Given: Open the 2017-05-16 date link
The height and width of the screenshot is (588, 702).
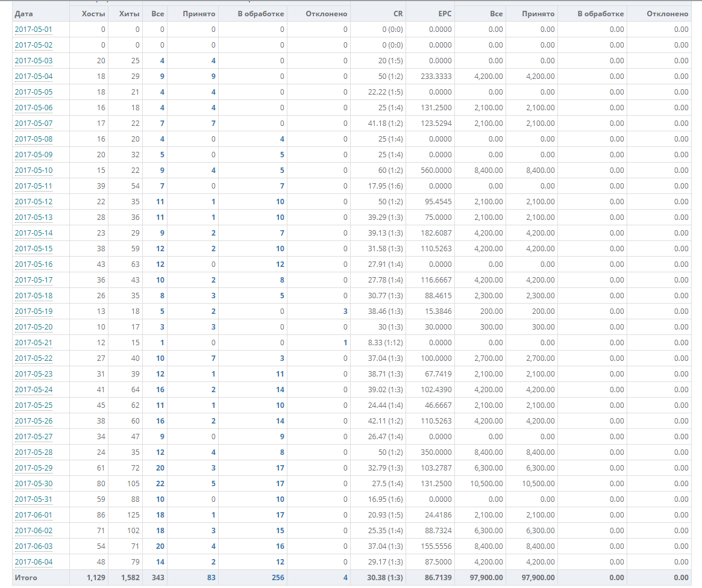Looking at the screenshot, I should click(34, 264).
